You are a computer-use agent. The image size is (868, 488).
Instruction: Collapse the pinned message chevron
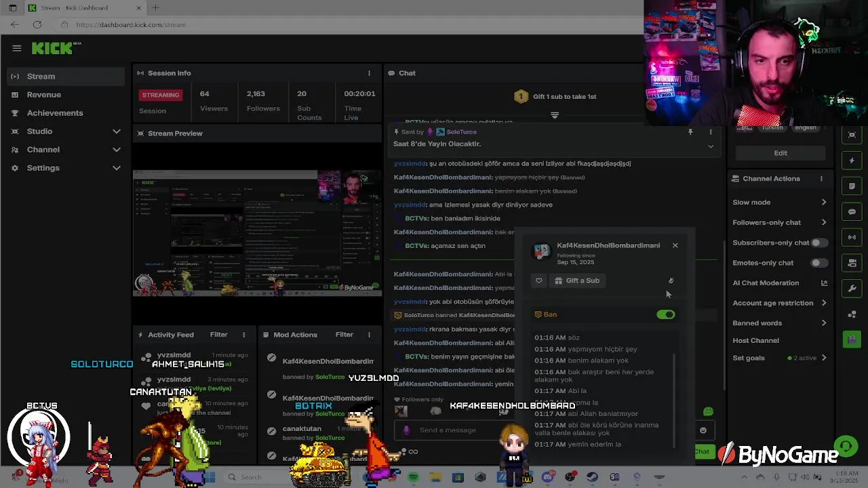(711, 146)
